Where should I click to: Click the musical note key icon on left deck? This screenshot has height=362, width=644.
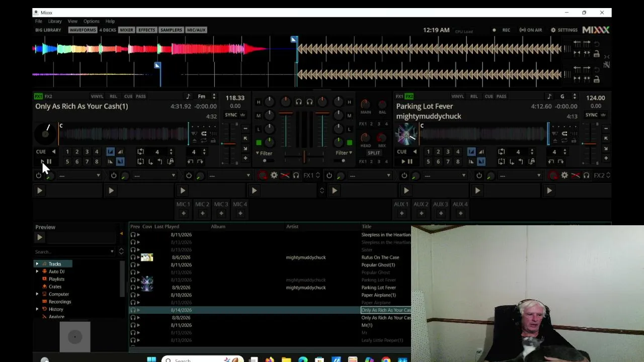pos(188,97)
